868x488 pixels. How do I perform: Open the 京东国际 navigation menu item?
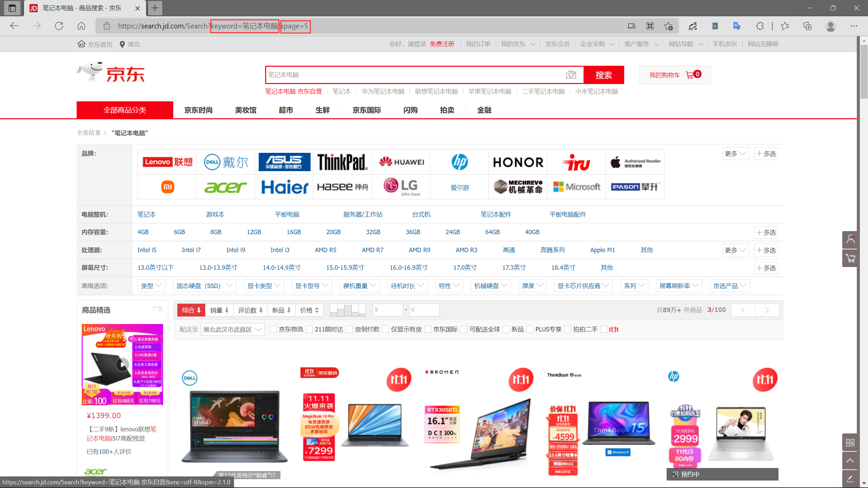(x=367, y=110)
